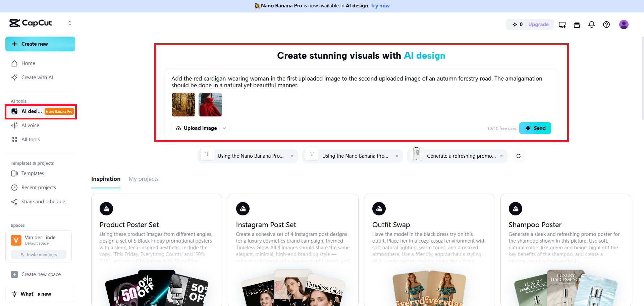Open the storage stack icon in header
The height and width of the screenshot is (306, 644).
577,24
